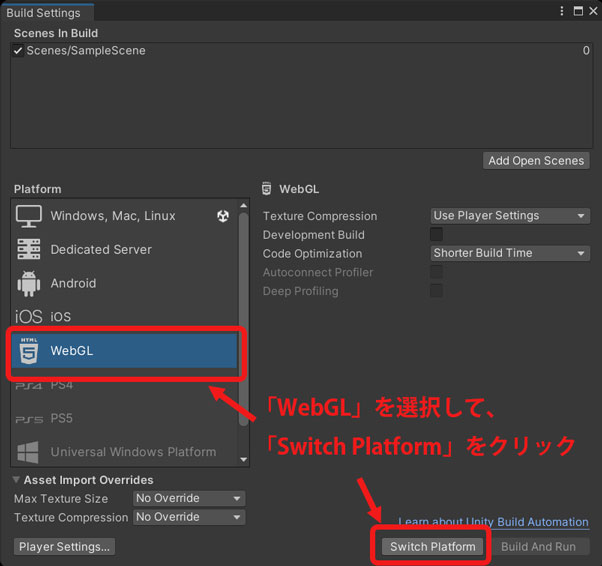Click the scene index number 0

pos(586,50)
